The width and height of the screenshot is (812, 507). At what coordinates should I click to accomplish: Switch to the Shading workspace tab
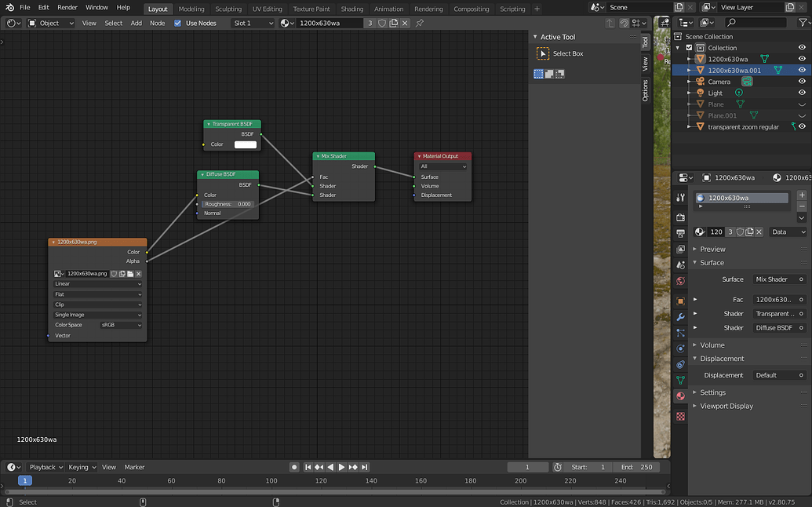tap(352, 9)
